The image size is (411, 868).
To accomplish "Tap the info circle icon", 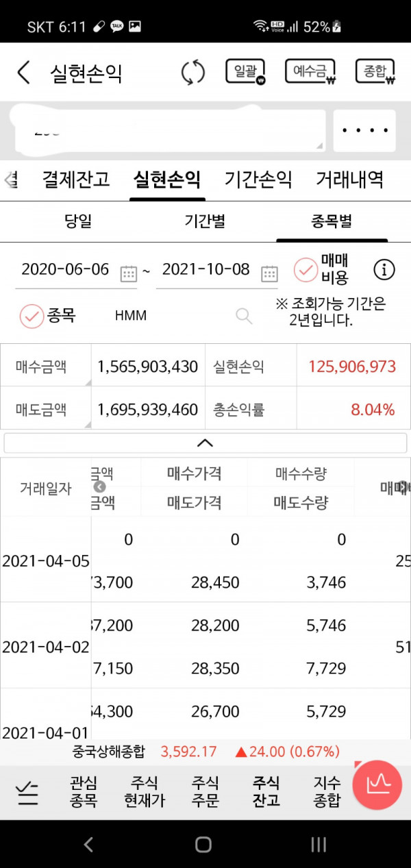I will pos(384,269).
